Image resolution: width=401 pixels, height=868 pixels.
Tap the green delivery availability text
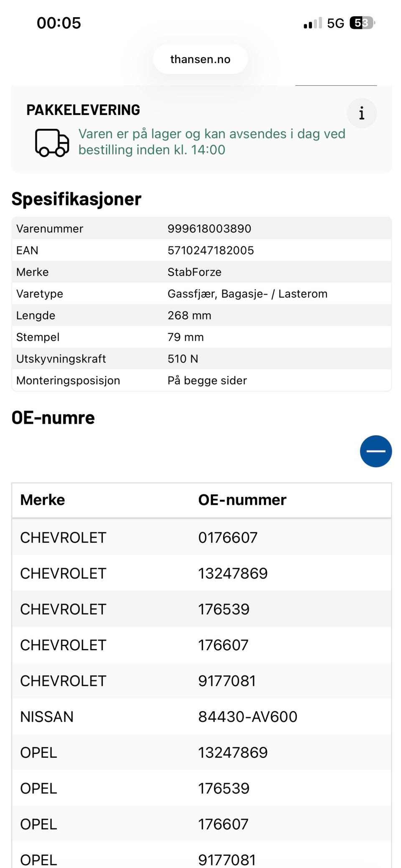point(212,142)
